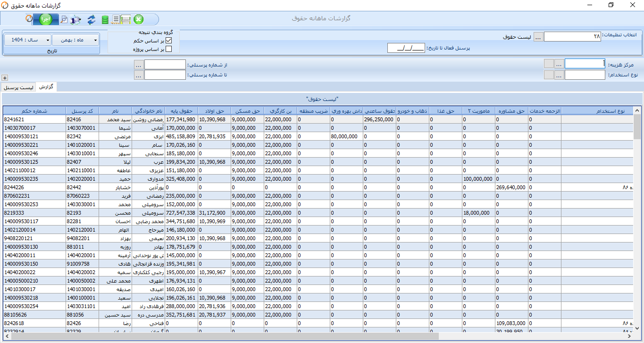Select the cell with 296,250,000
The width and height of the screenshot is (644, 343).
tap(379, 119)
